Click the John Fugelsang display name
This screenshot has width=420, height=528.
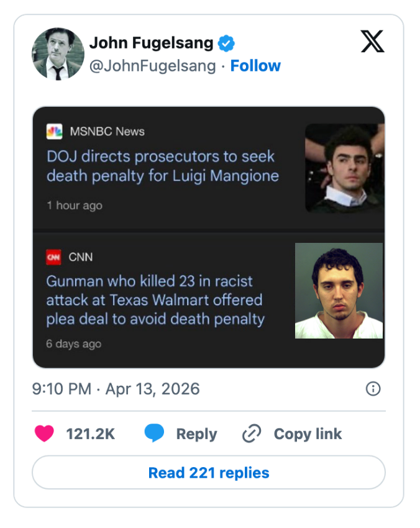(x=151, y=43)
